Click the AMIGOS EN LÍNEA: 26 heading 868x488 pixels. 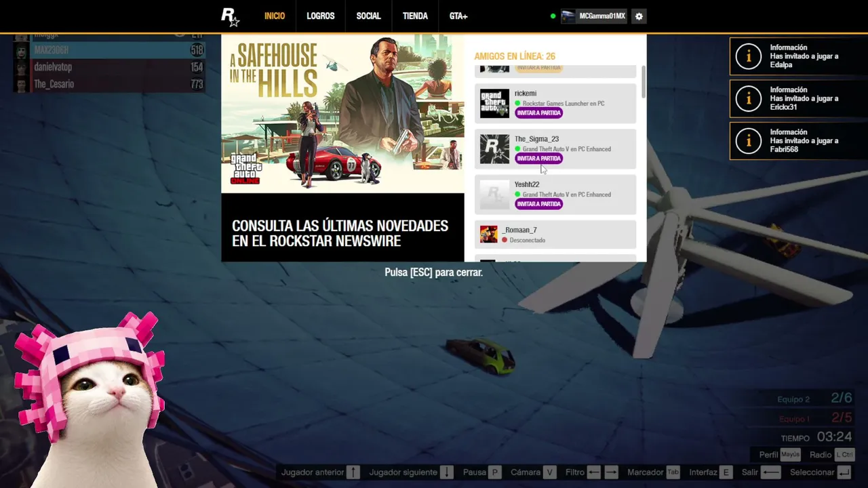pyautogui.click(x=515, y=56)
